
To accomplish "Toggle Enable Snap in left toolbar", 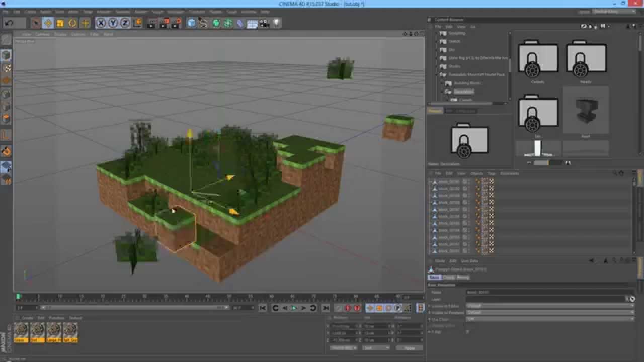I will coord(7,151).
